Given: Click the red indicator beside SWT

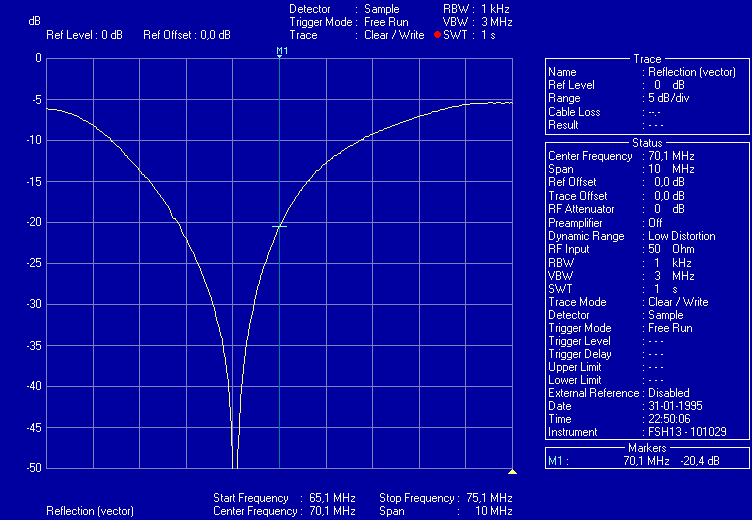Looking at the screenshot, I should [437, 35].
